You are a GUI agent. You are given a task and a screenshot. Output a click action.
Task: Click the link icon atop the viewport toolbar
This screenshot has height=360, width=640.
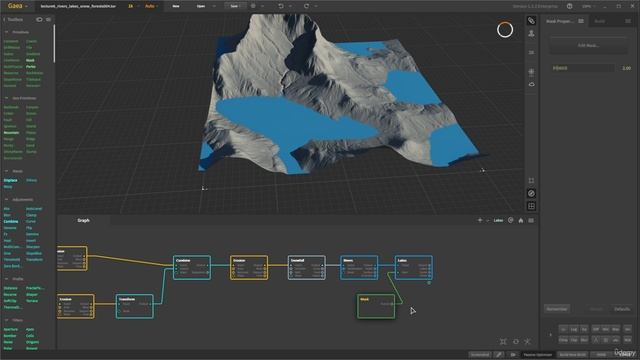(531, 20)
